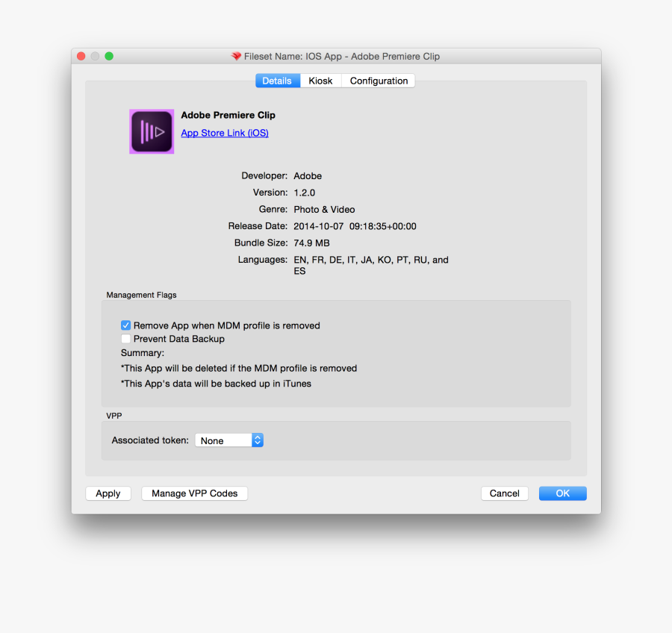Enable the Prevent Data Backup checkbox
Image resolution: width=672 pixels, height=633 pixels.
[x=126, y=339]
